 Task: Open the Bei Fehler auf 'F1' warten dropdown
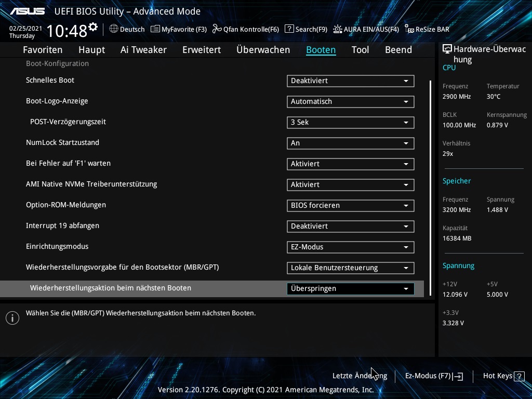click(351, 164)
